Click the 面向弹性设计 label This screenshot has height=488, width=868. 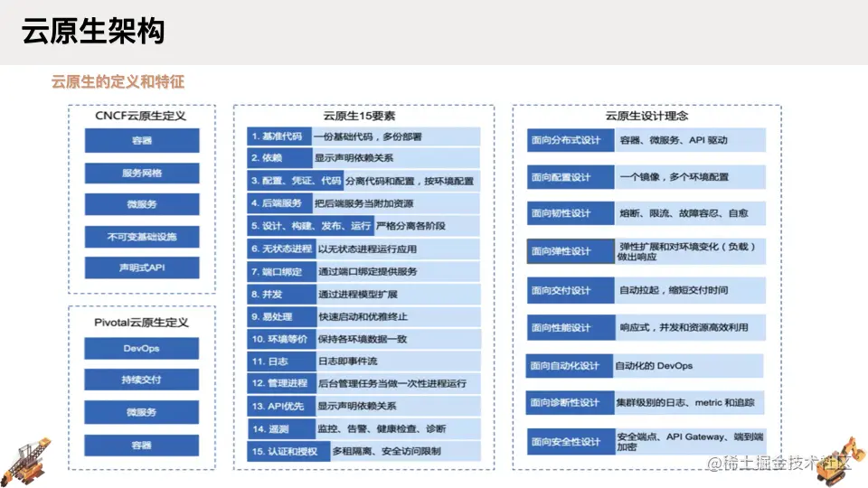(x=571, y=251)
